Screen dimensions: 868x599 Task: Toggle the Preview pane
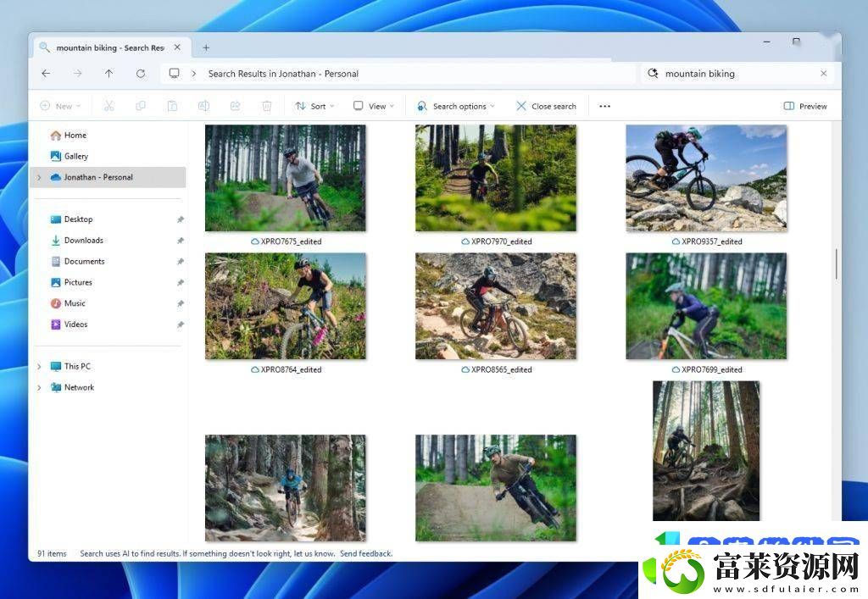coord(805,106)
